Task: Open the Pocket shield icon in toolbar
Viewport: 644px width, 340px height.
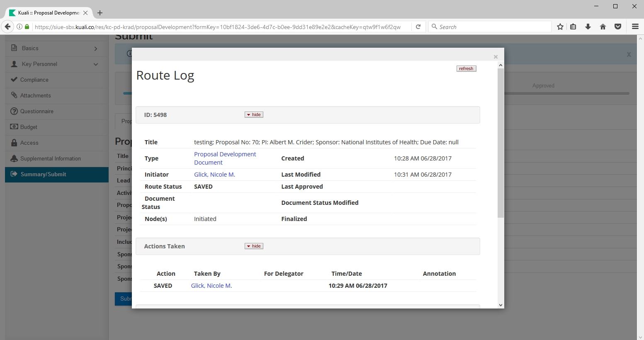Action: (618, 27)
